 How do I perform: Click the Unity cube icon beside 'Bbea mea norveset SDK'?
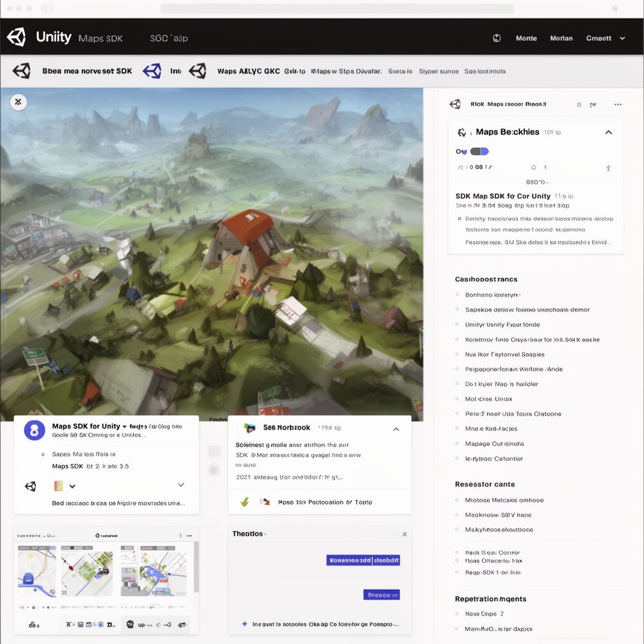(22, 70)
